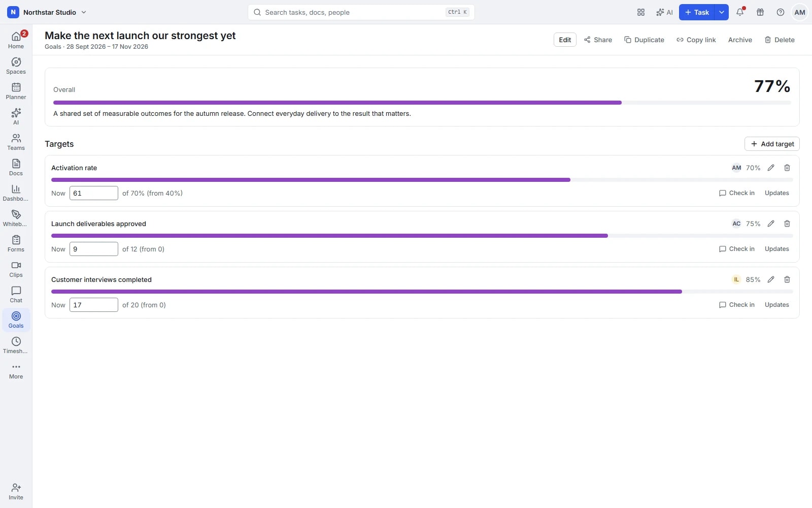Click the Activation rate progress bar
The height and width of the screenshot is (508, 812).
coord(422,180)
